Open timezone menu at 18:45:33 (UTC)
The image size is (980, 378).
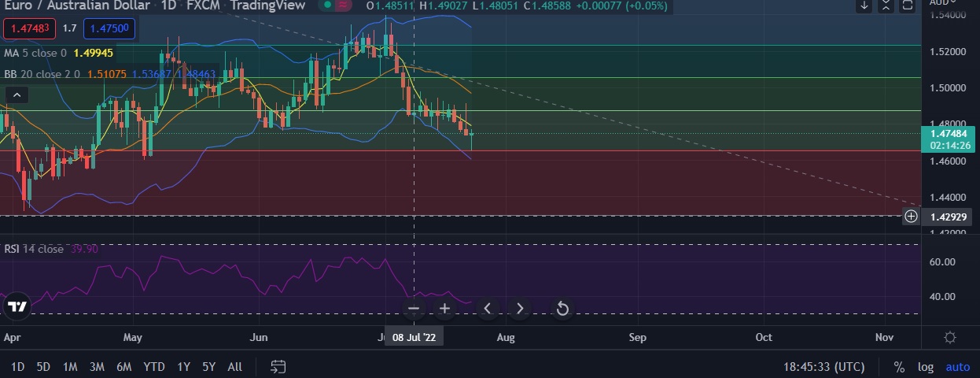(x=823, y=367)
